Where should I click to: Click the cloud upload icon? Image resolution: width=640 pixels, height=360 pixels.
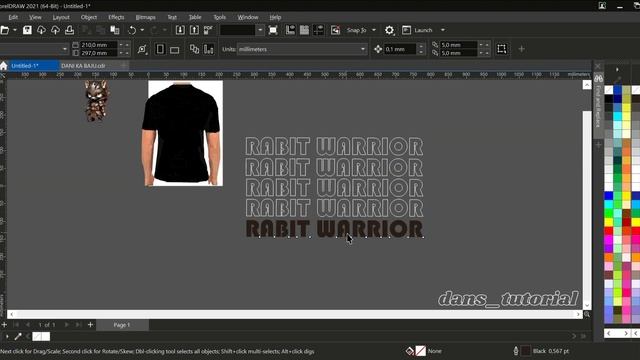point(55,30)
